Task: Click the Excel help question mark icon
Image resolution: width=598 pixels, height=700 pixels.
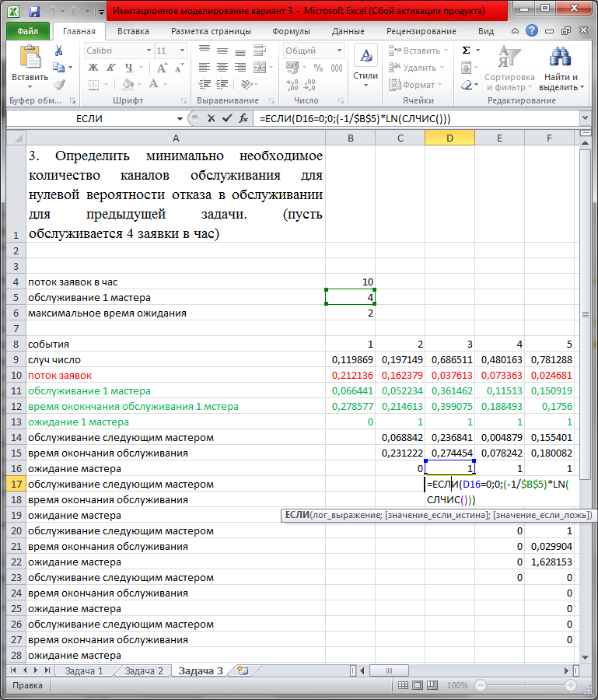Action: coord(531,30)
